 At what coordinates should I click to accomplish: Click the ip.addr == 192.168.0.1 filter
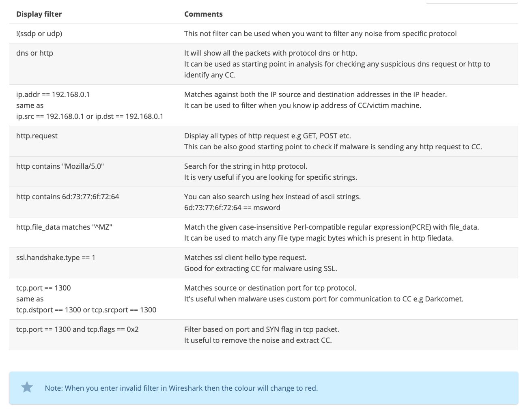53,95
